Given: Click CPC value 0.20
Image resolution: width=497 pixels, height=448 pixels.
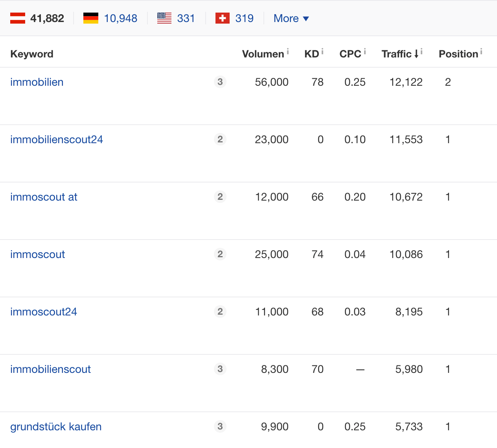Looking at the screenshot, I should point(355,197).
